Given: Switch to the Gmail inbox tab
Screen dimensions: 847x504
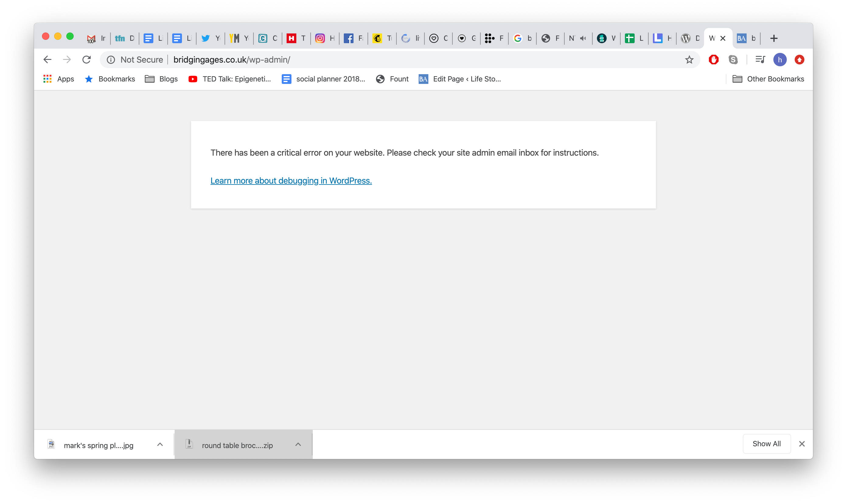Looking at the screenshot, I should (x=96, y=38).
